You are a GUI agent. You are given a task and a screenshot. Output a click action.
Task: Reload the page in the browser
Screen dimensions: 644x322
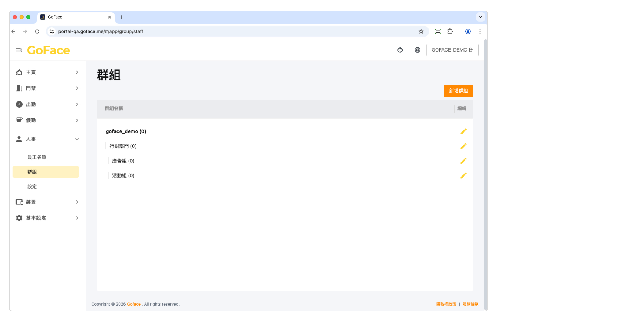click(x=37, y=31)
